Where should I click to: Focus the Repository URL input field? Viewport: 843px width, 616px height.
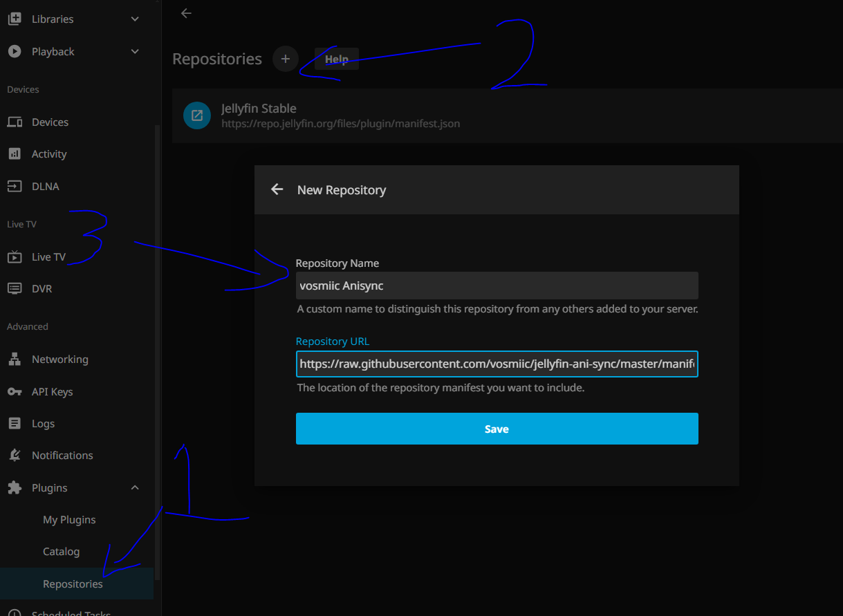pos(497,364)
